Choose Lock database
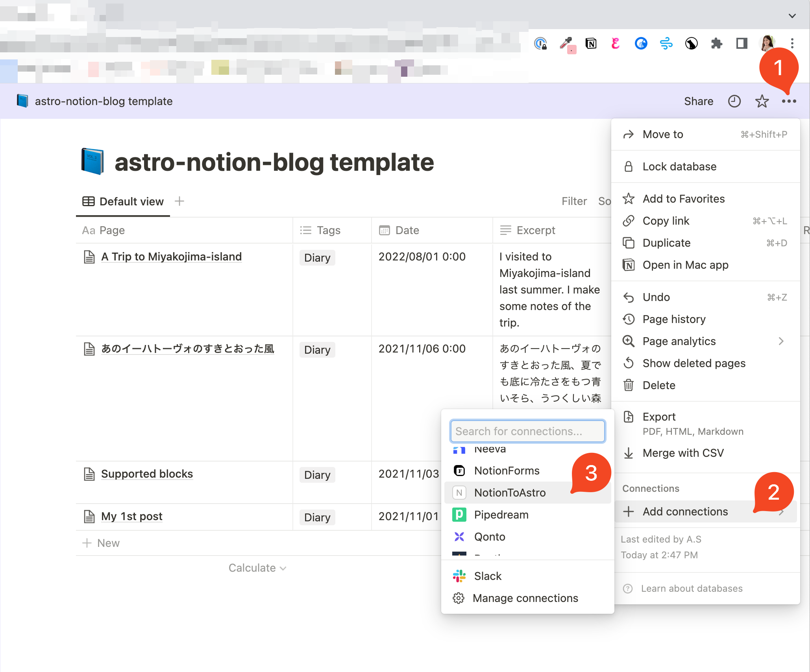810x672 pixels. [705, 166]
